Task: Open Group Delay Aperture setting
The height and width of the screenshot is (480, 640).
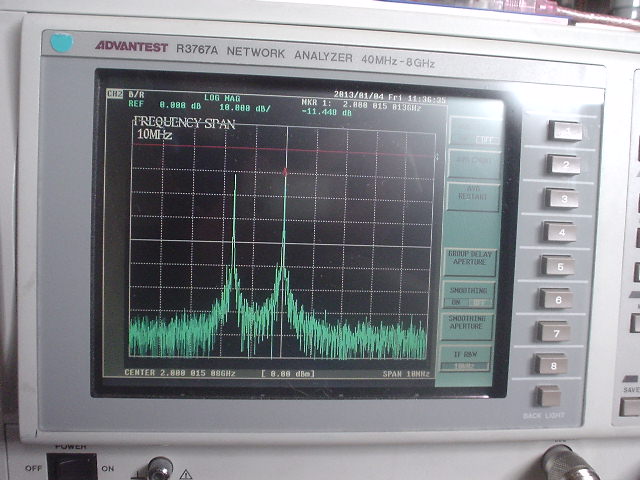Action: pos(471,260)
